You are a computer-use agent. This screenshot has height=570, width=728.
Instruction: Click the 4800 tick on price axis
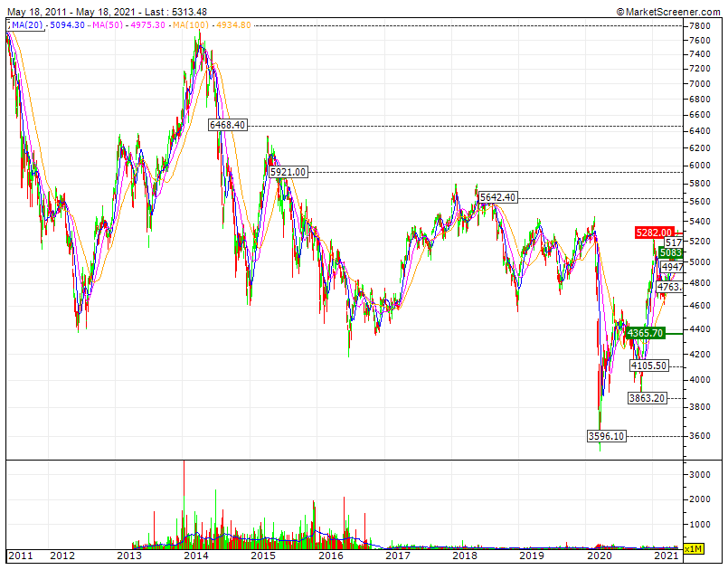click(x=700, y=283)
